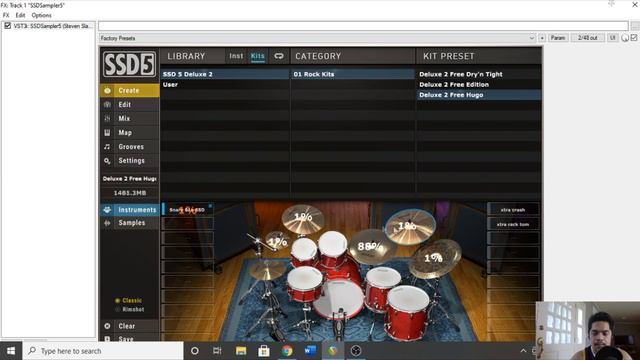
Task: Open Microsoft Word from the taskbar
Action: point(310,351)
